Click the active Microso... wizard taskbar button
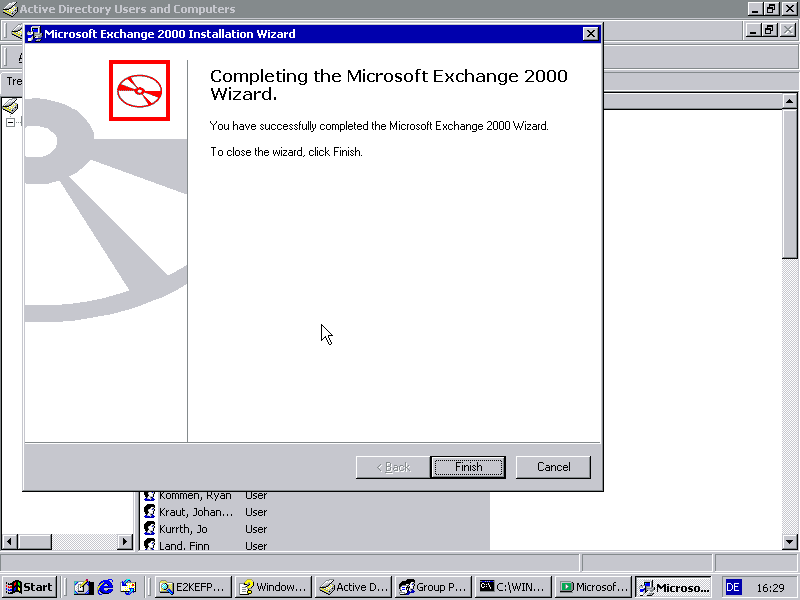The height and width of the screenshot is (600, 800). click(674, 587)
